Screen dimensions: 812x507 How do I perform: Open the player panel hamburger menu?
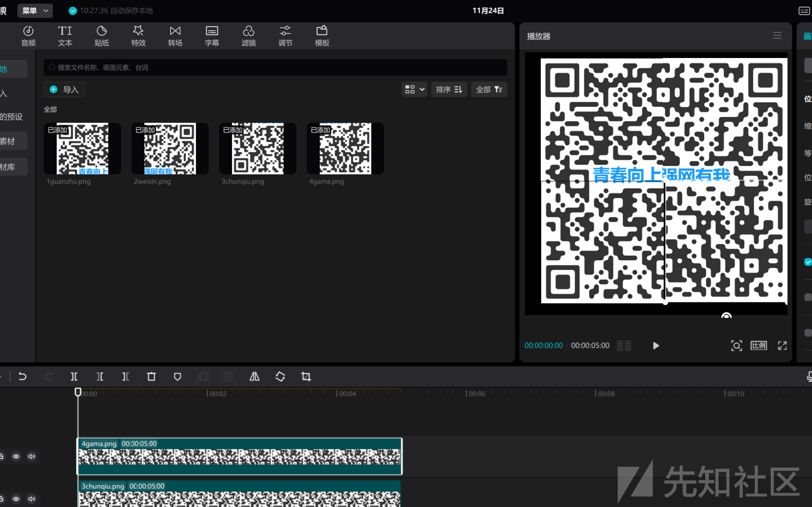pyautogui.click(x=777, y=36)
